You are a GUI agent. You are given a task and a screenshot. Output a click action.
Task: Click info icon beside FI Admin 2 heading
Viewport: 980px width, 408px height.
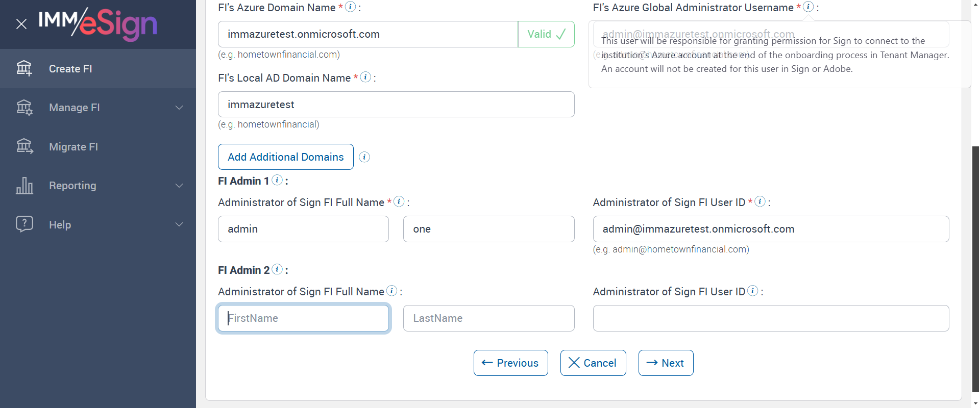[x=277, y=269]
